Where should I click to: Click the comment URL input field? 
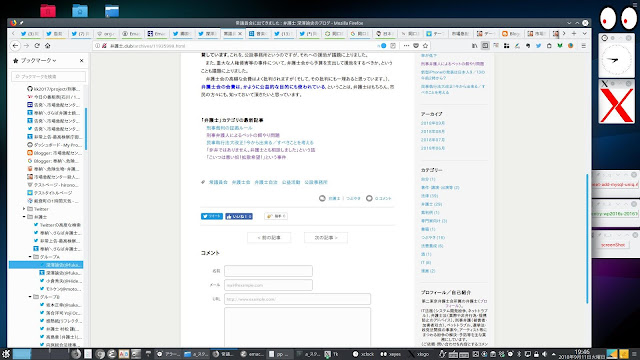tap(297, 299)
